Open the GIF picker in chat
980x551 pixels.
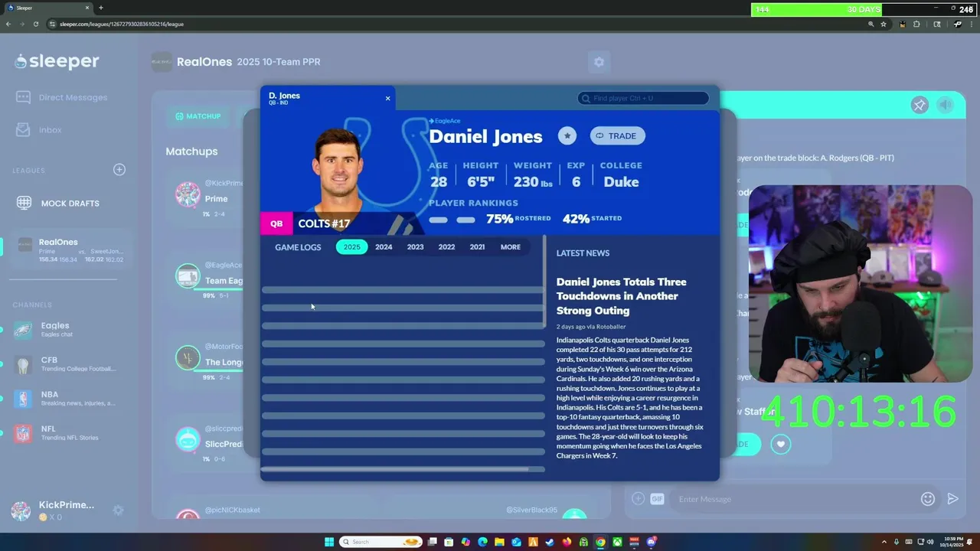[657, 499]
